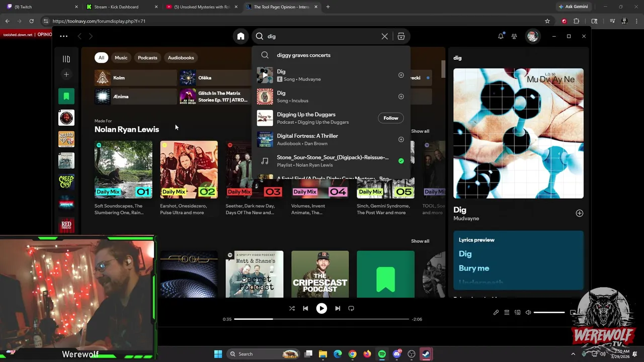Image resolution: width=644 pixels, height=362 pixels.
Task: Open Daily Mix 01 cover
Action: (x=123, y=169)
